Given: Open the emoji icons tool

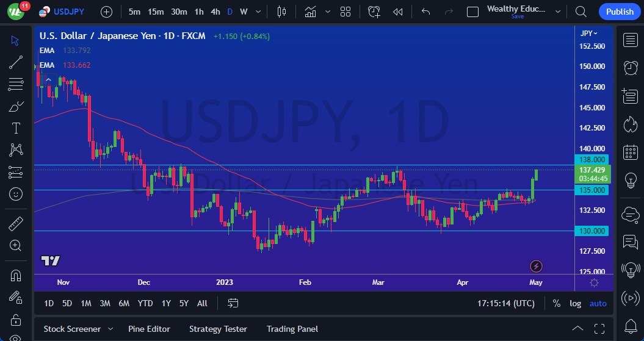Looking at the screenshot, I should 16,194.
